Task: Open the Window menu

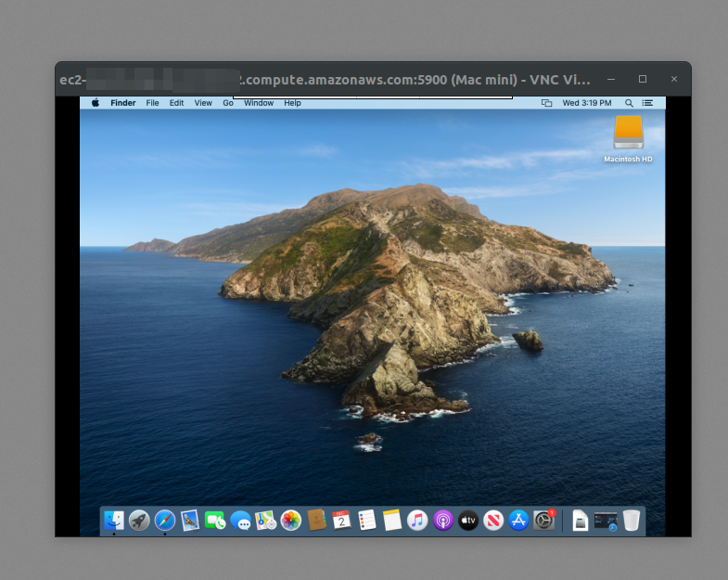Action: tap(259, 103)
